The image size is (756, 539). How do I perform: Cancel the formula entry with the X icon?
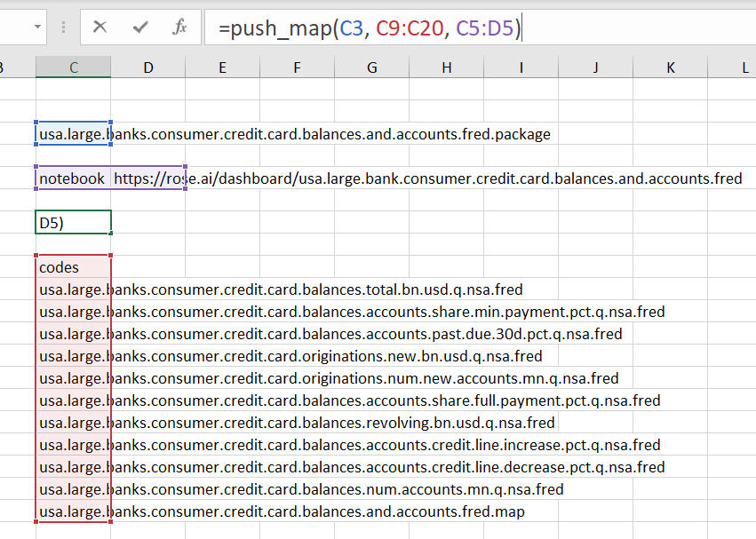pyautogui.click(x=99, y=27)
